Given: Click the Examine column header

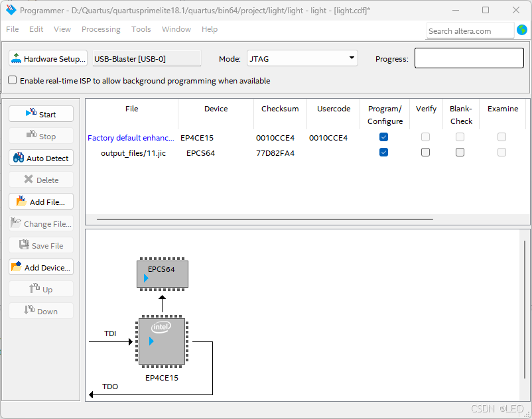Looking at the screenshot, I should point(503,115).
